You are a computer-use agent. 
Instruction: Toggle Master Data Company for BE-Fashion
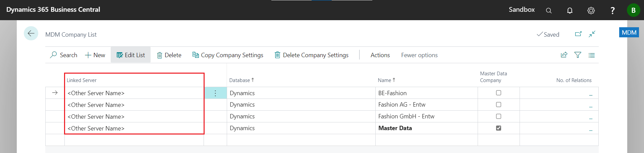click(x=498, y=93)
